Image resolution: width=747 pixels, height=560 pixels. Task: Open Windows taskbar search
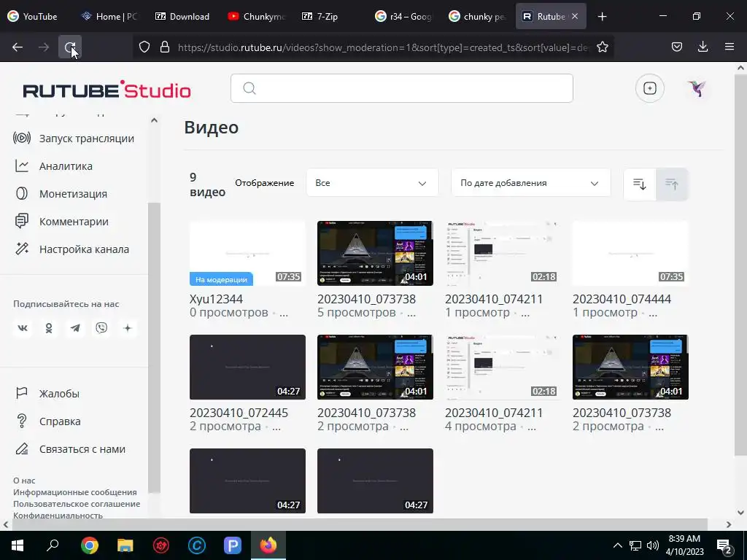pyautogui.click(x=53, y=545)
